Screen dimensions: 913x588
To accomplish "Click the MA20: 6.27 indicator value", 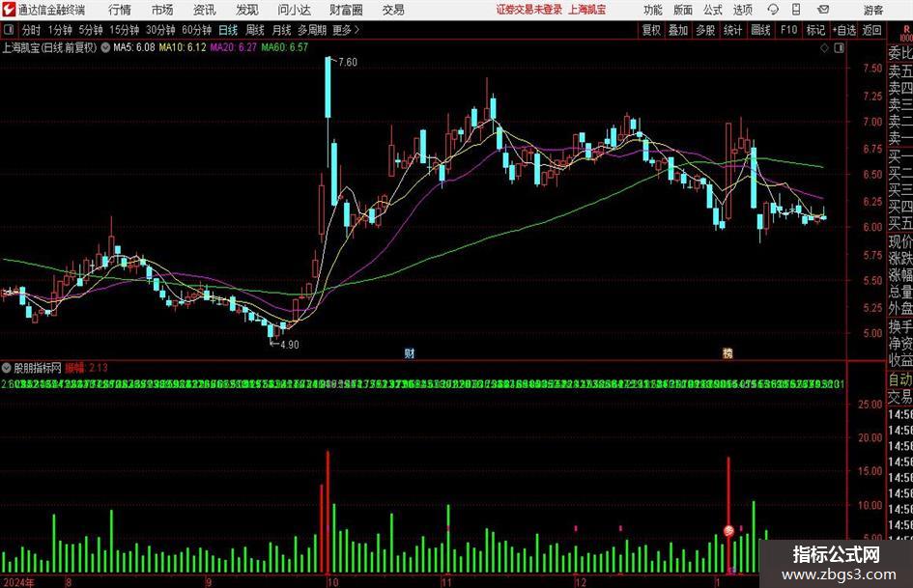I will click(234, 47).
